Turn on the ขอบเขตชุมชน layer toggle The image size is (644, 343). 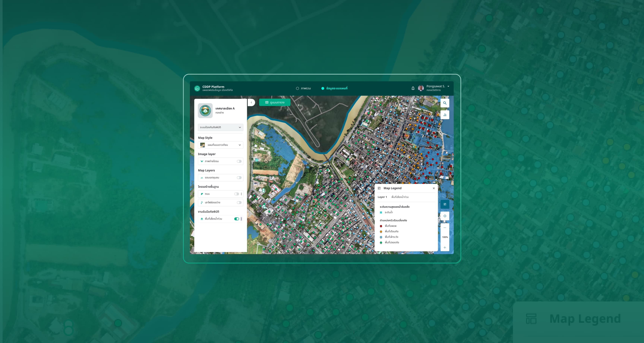239,178
